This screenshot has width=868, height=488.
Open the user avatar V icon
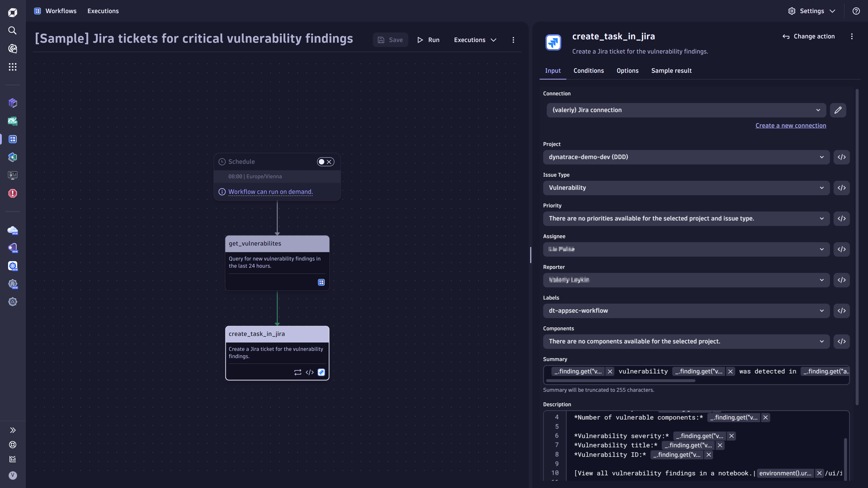12,475
